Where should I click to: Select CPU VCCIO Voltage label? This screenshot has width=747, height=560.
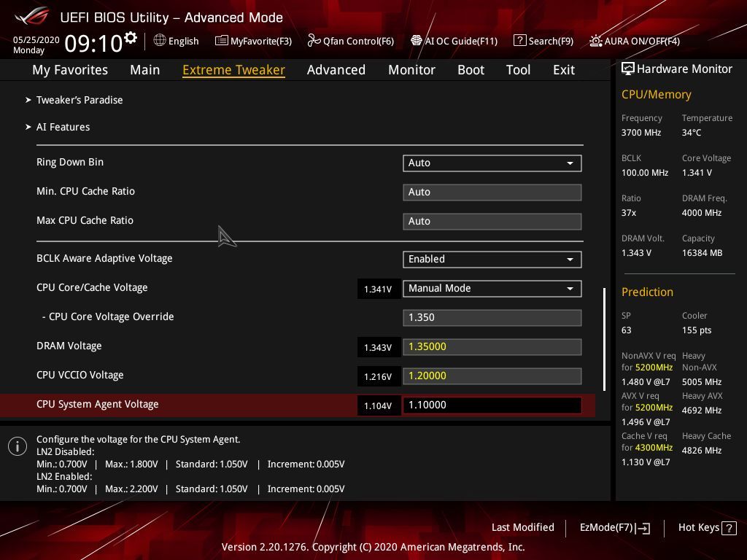[x=80, y=375]
